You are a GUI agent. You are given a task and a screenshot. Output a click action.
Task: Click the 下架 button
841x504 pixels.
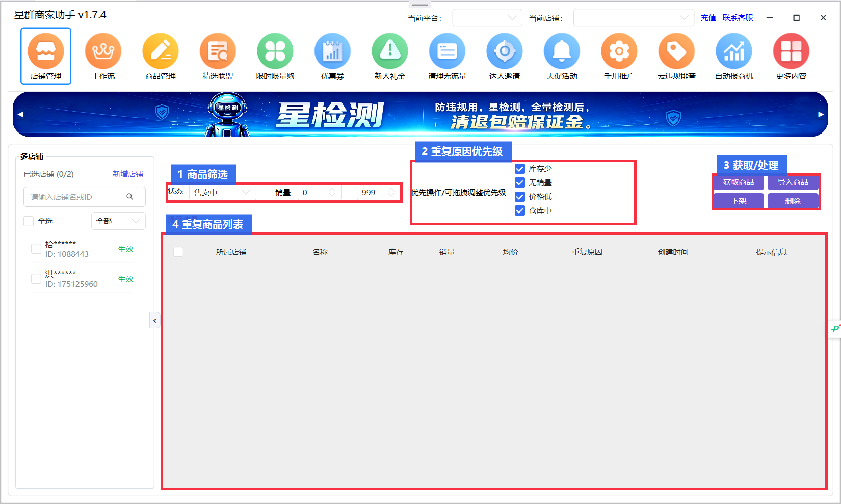click(x=739, y=201)
